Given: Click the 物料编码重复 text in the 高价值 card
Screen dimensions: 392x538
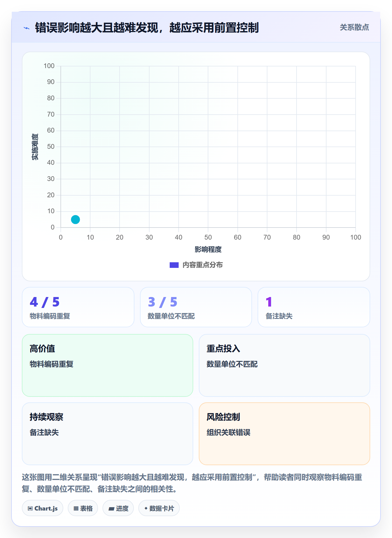Looking at the screenshot, I should [52, 364].
